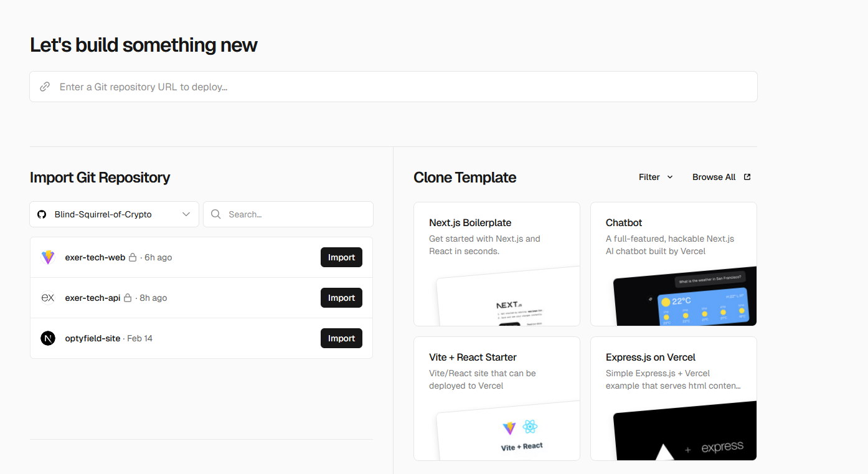This screenshot has height=474, width=868.
Task: Click the React atom logo in template thumbnail
Action: coord(530,427)
